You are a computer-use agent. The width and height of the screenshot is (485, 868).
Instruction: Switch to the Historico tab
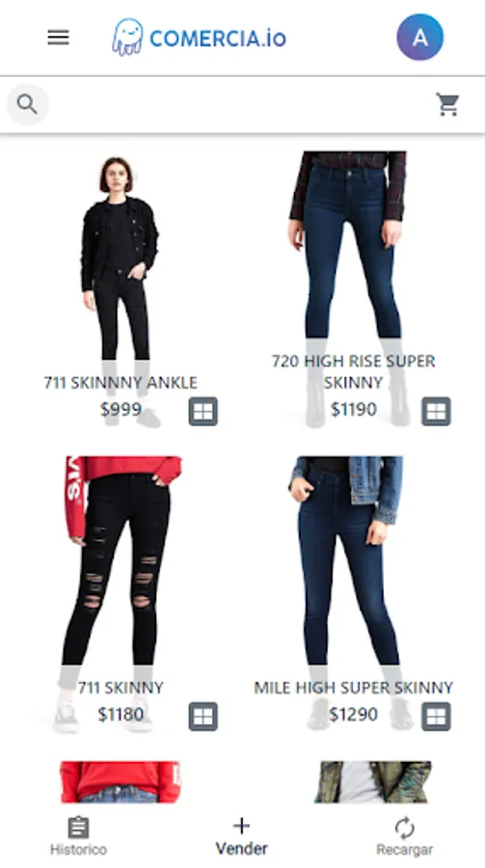coord(79,836)
